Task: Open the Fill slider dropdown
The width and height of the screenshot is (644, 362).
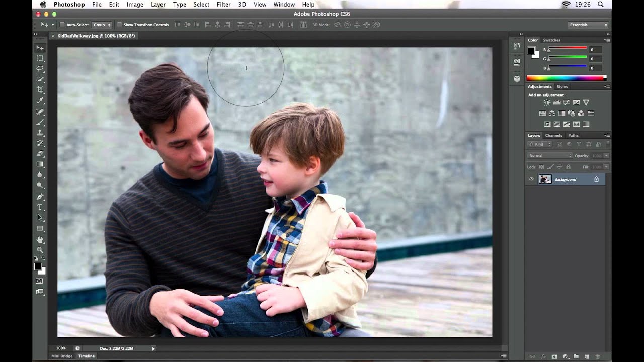Action: point(606,167)
